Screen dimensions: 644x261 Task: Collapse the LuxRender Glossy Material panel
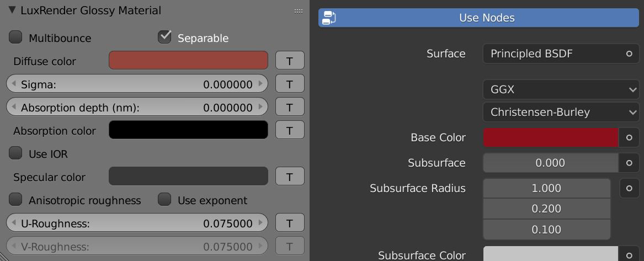tap(12, 10)
